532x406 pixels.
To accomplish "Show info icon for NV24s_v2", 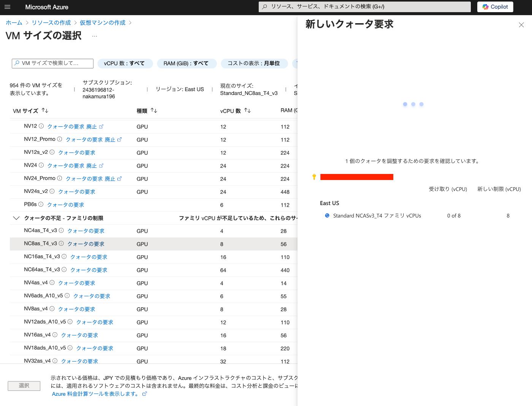I will (52, 191).
